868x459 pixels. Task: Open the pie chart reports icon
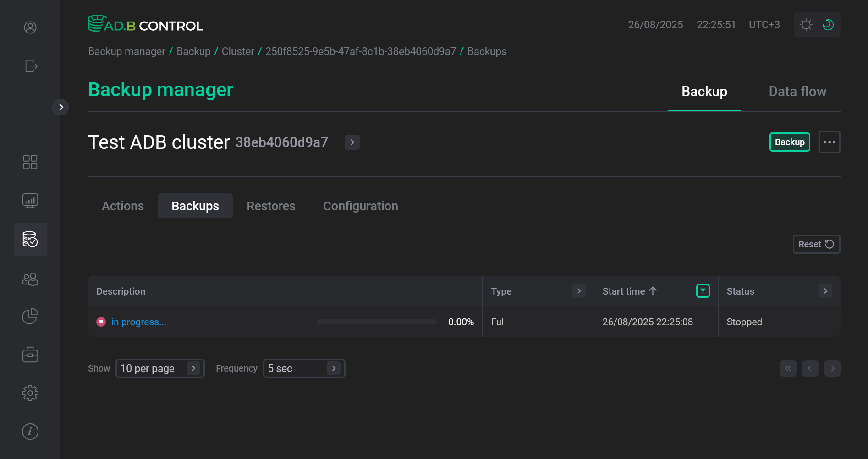tap(30, 316)
